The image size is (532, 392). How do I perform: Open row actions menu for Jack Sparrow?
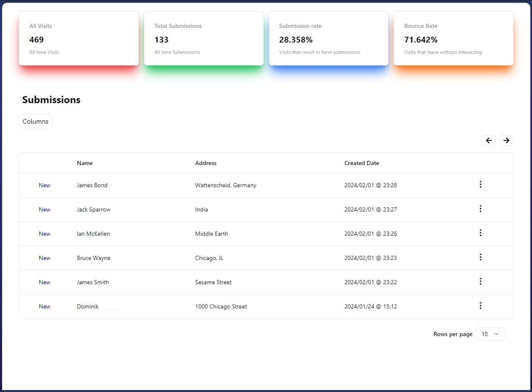[x=480, y=209]
